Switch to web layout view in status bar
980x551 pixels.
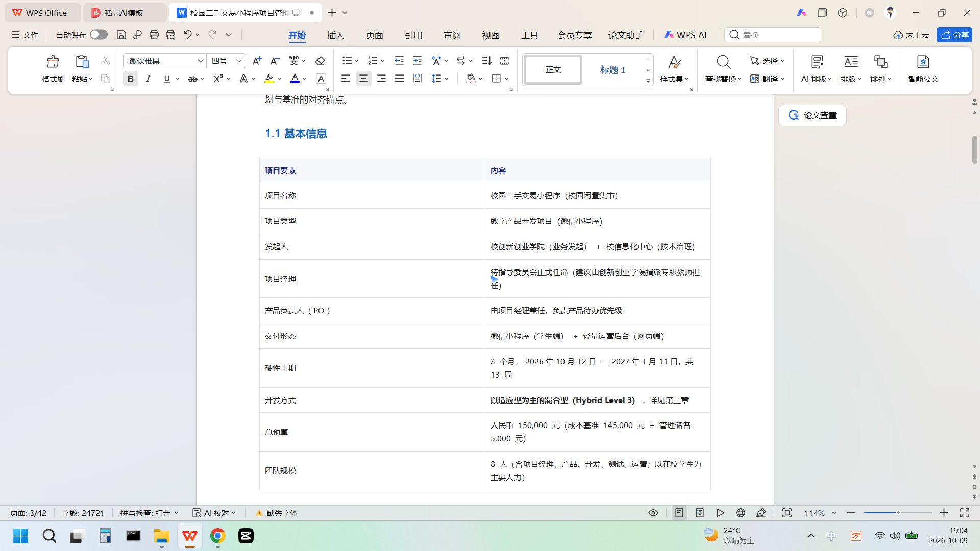click(x=741, y=513)
